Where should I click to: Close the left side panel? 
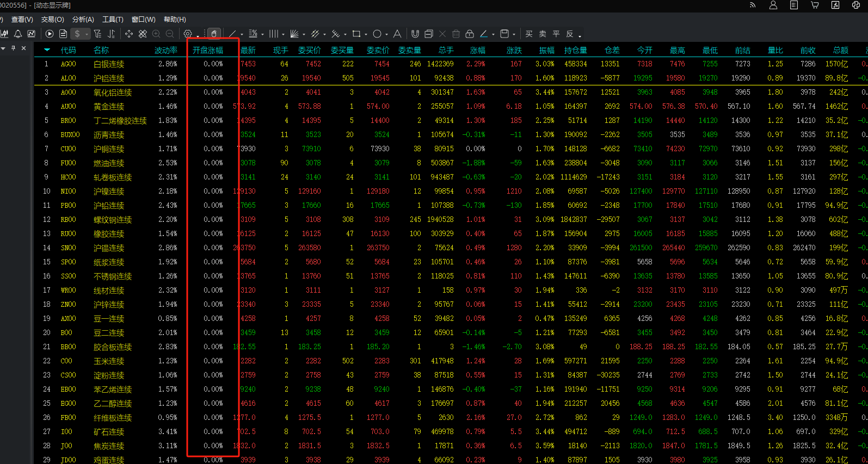[x=23, y=48]
